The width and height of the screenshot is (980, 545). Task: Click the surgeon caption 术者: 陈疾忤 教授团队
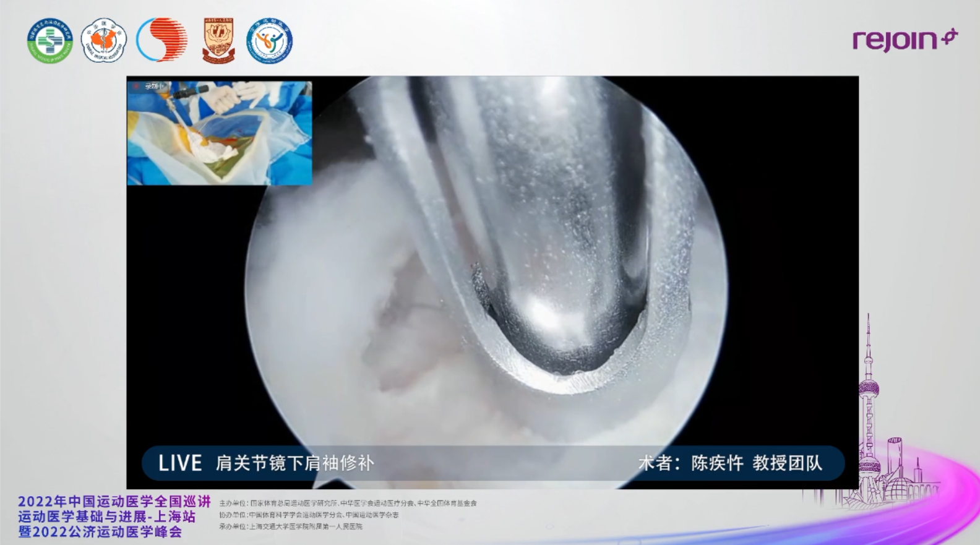pyautogui.click(x=730, y=463)
